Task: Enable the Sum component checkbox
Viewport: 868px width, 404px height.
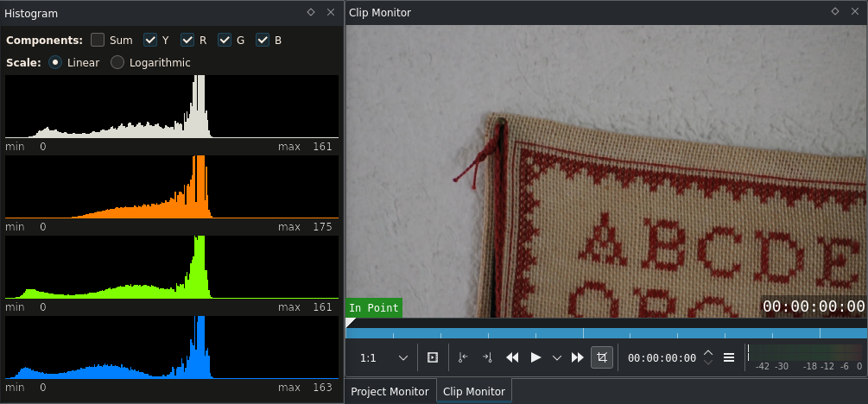Action: coord(98,40)
